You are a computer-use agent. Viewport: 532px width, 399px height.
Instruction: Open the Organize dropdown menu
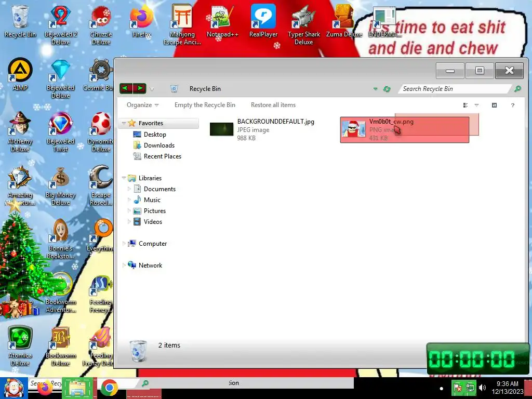142,105
